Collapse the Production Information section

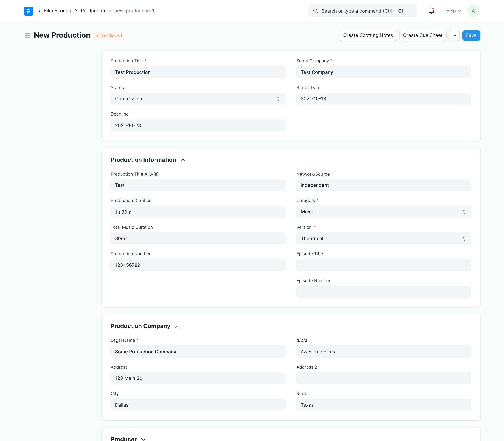pos(183,160)
